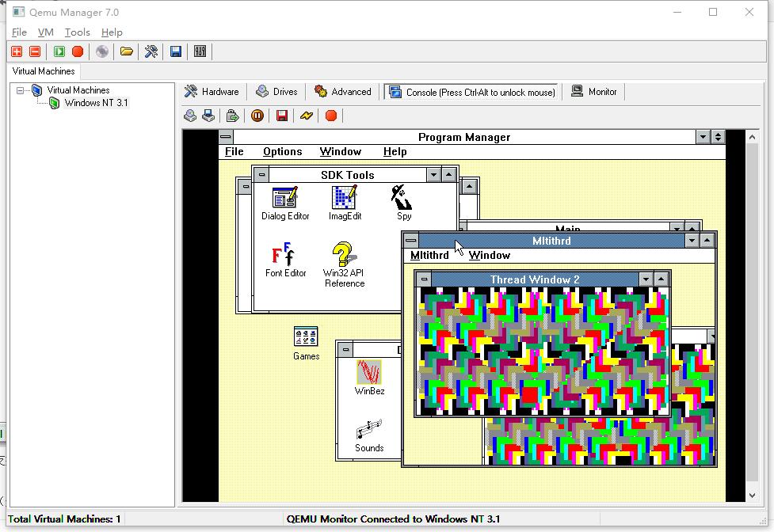Click the hammer and wrench icon in top toolbar
774x532 pixels.
[x=151, y=51]
